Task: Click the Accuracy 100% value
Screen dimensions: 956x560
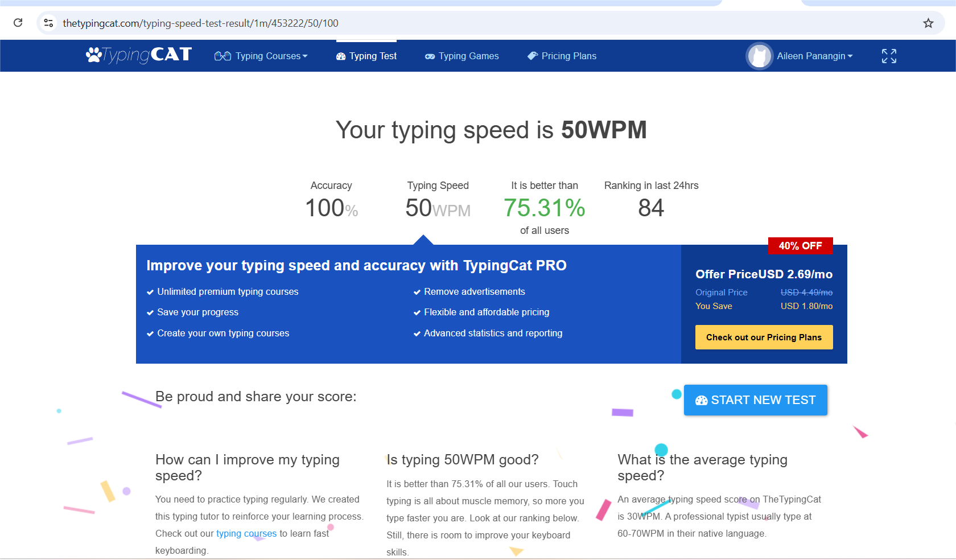Action: pyautogui.click(x=332, y=208)
